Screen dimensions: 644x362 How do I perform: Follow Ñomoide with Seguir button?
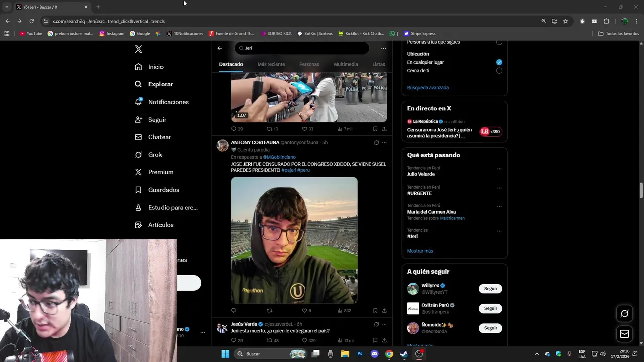[x=490, y=328]
